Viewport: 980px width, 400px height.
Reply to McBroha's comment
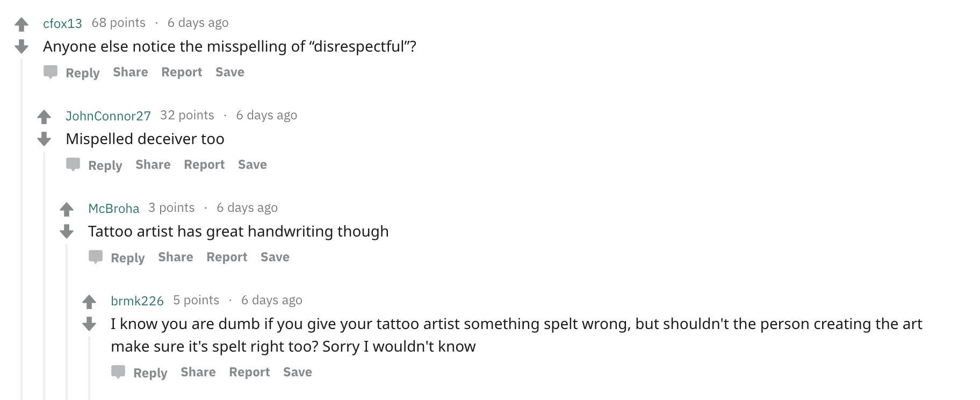point(127,258)
